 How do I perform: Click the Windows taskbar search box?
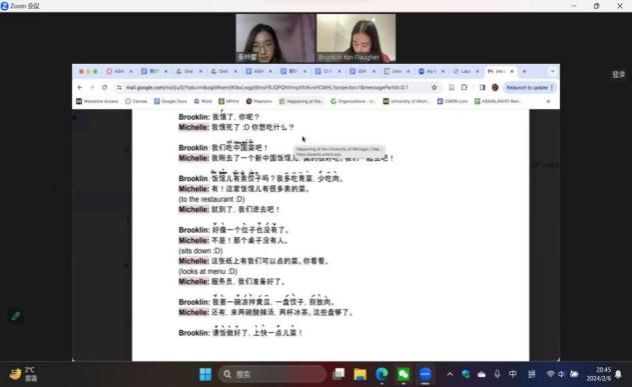click(272, 375)
